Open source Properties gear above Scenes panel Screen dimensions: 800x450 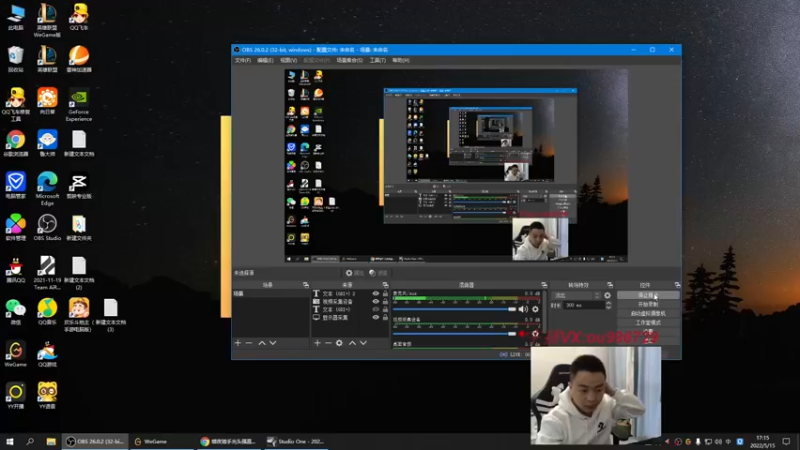pyautogui.click(x=354, y=273)
